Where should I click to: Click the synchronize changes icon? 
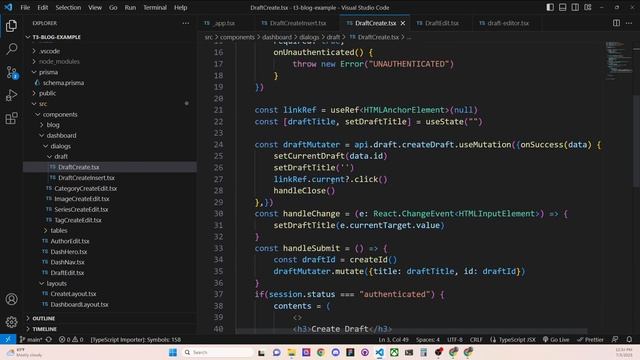coord(49,340)
